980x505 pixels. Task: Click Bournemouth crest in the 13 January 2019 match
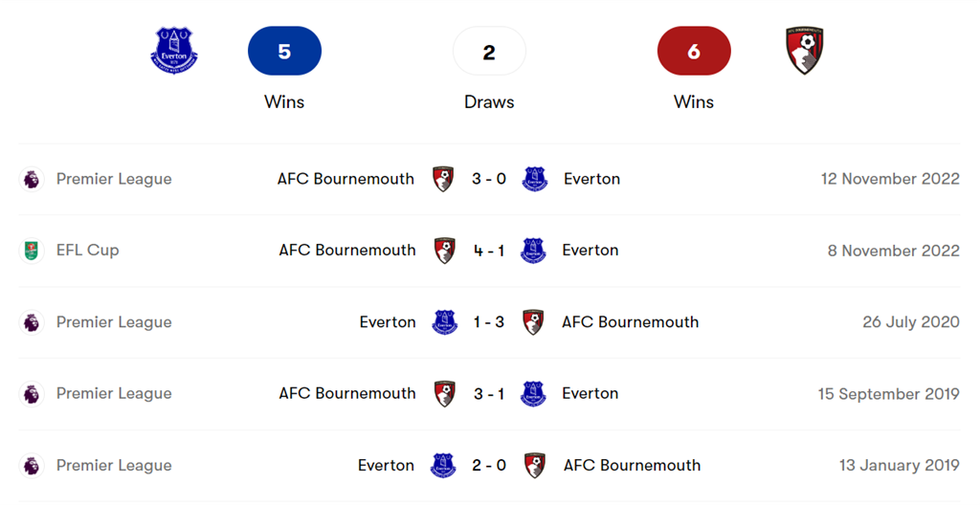(x=535, y=466)
